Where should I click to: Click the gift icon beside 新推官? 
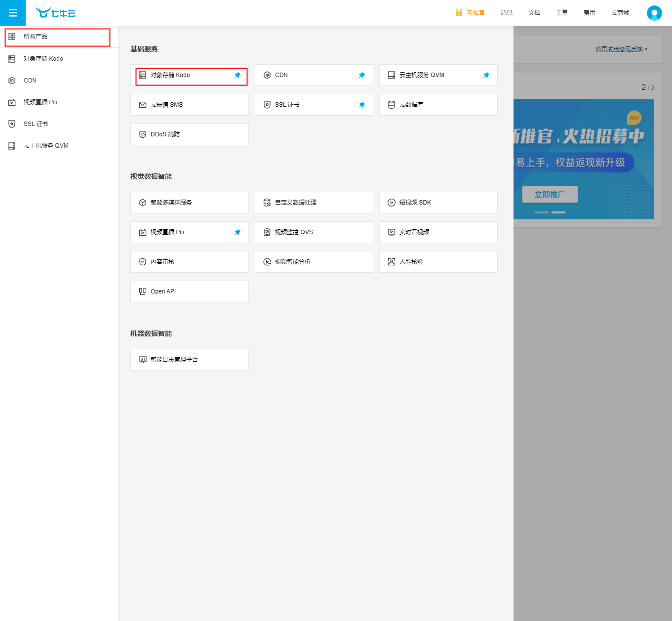[x=459, y=13]
